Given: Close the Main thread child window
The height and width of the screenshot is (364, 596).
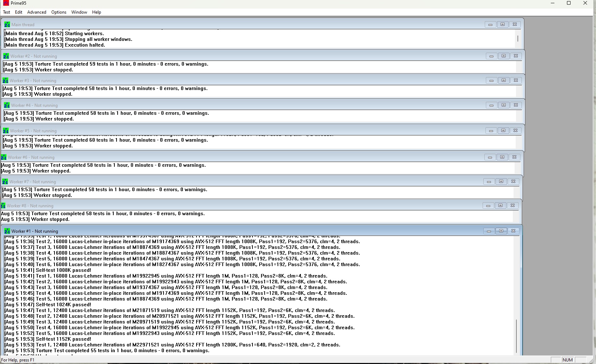Looking at the screenshot, I should coord(515,24).
